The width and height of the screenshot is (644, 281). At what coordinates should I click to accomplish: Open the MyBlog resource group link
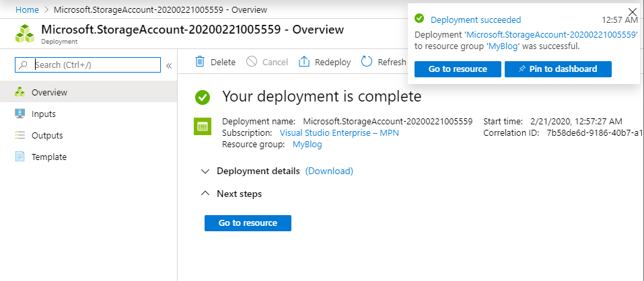[307, 145]
